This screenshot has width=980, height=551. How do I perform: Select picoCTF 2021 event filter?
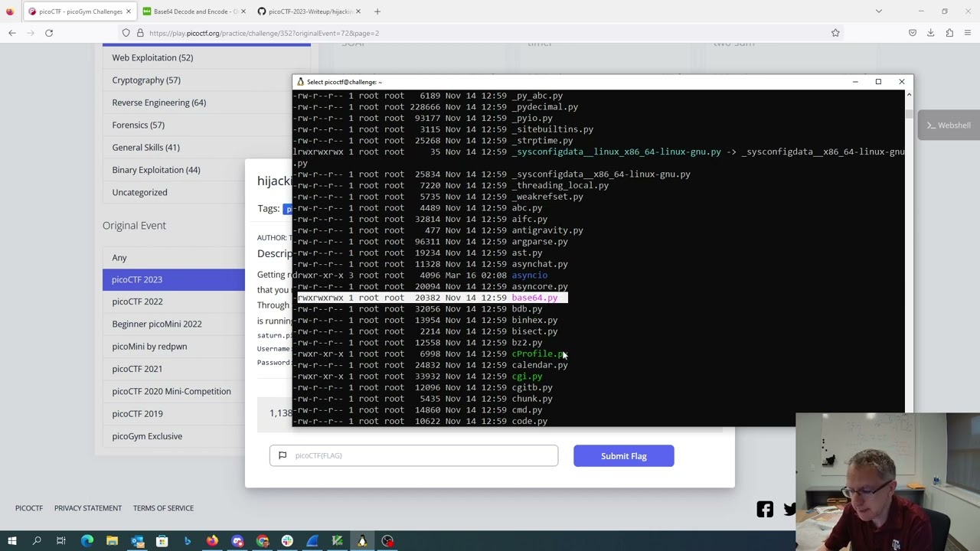137,369
